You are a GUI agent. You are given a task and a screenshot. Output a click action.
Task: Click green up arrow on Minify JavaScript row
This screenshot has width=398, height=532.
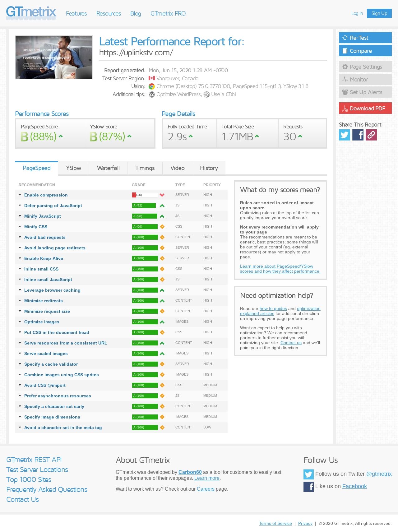pos(162,216)
